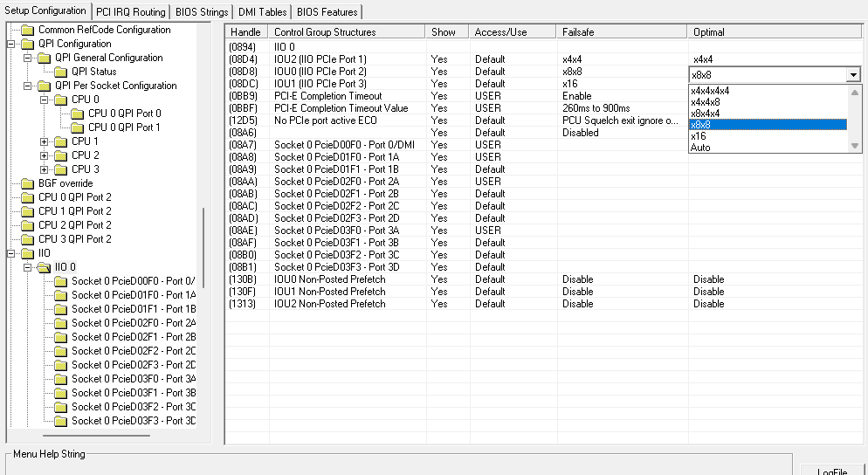This screenshot has height=475, width=868.
Task: Open the BIOS Features tab
Action: pyautogui.click(x=327, y=11)
